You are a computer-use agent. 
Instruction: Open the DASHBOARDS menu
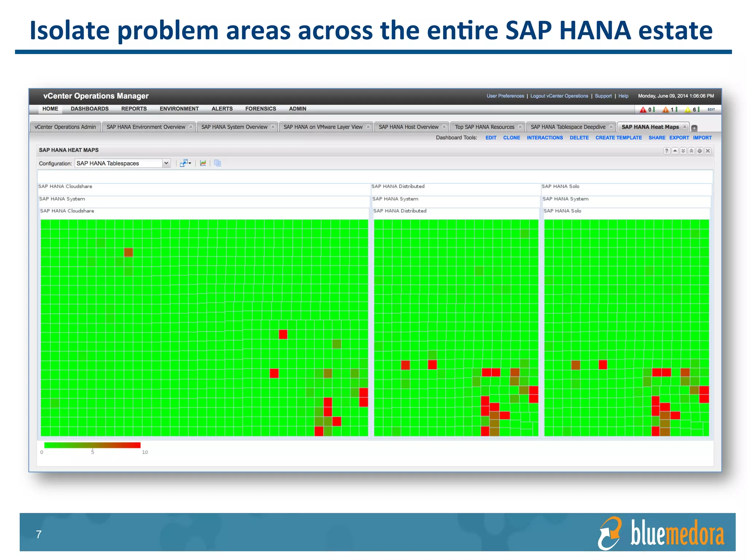pos(90,109)
